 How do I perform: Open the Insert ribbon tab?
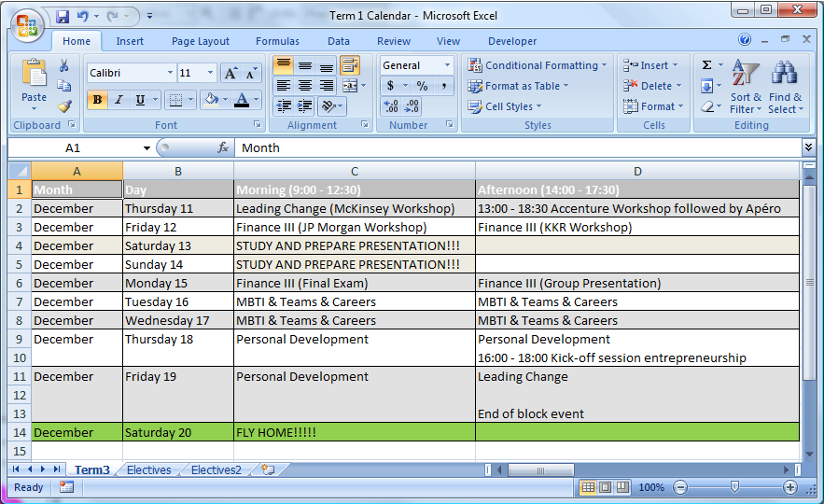[x=130, y=41]
